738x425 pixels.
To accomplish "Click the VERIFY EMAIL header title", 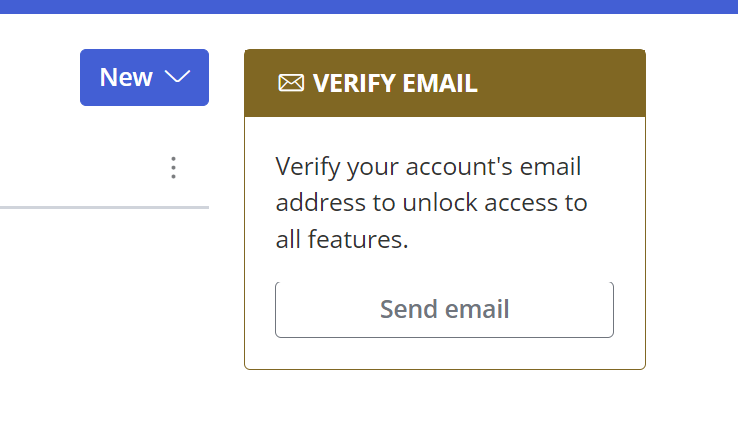I will pyautogui.click(x=395, y=83).
